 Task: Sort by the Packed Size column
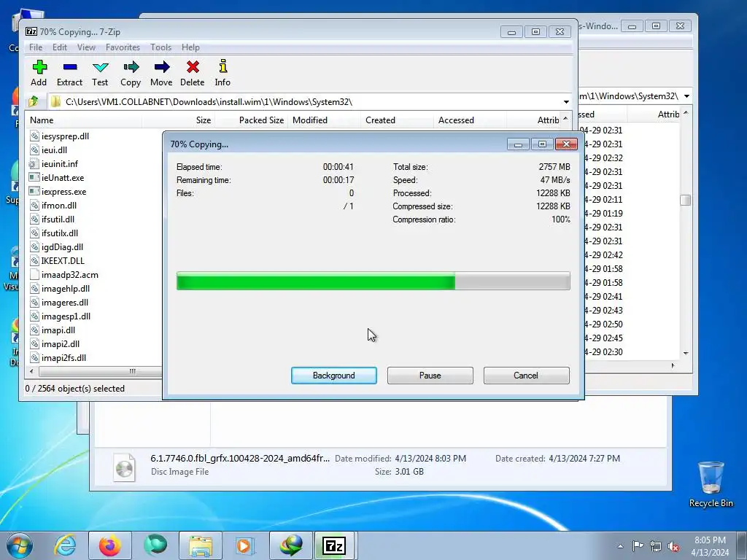click(x=251, y=120)
